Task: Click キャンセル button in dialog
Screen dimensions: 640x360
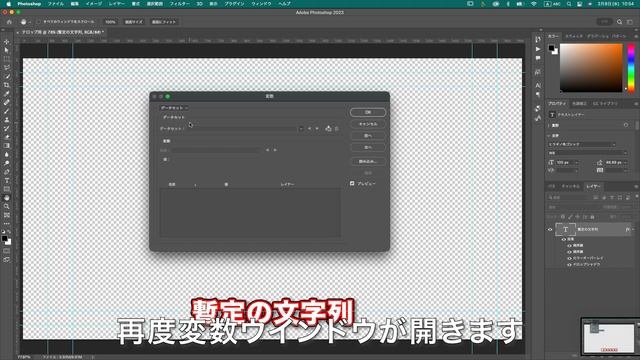Action: click(x=368, y=124)
